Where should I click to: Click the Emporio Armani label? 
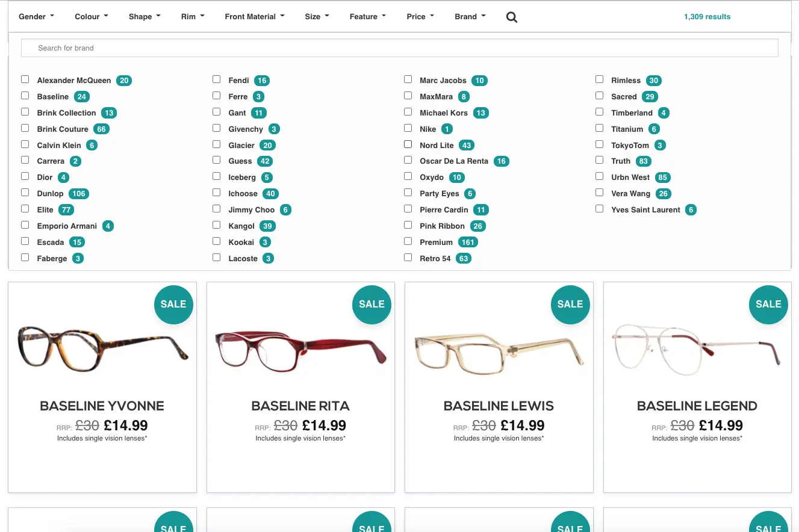tap(67, 226)
